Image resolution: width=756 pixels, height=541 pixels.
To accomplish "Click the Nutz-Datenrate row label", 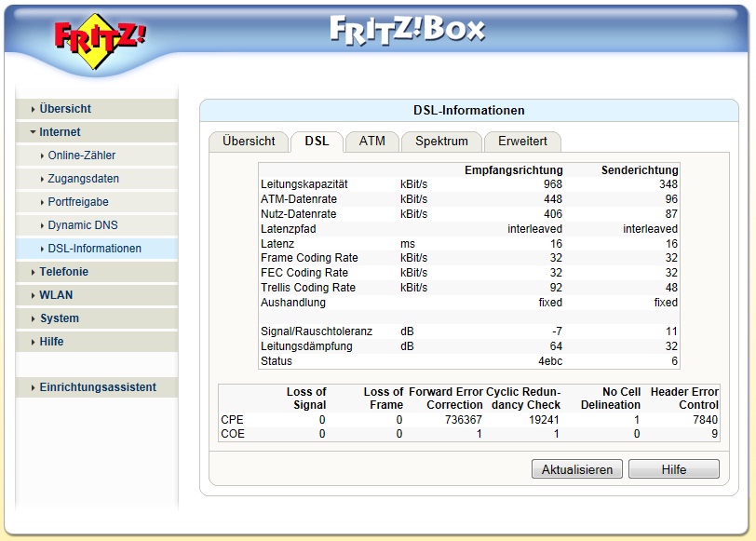I will (x=299, y=214).
